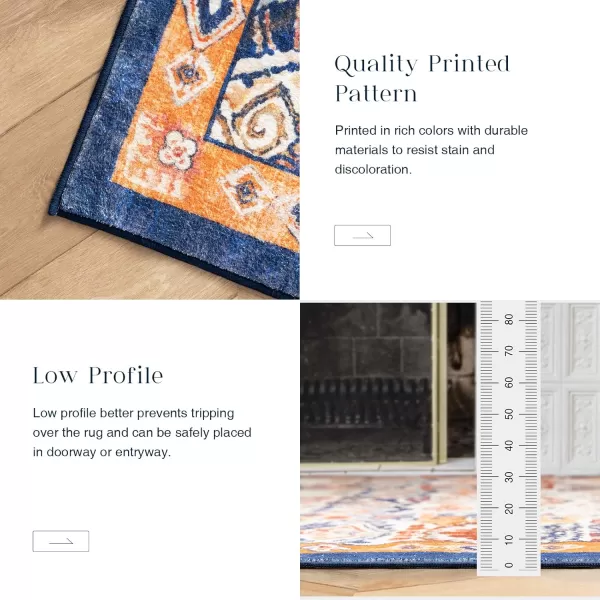Click the arrow button under Quality Printed Pattern
The height and width of the screenshot is (600, 600).
coord(362,235)
